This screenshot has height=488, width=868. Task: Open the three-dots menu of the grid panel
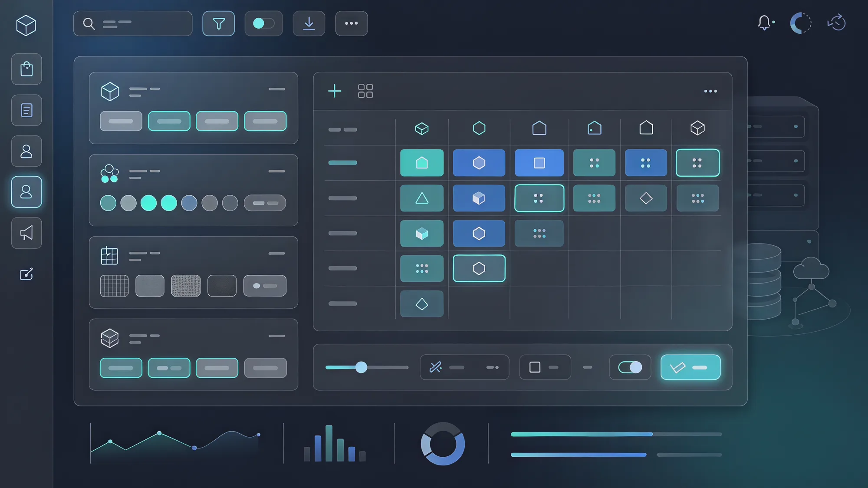click(710, 91)
